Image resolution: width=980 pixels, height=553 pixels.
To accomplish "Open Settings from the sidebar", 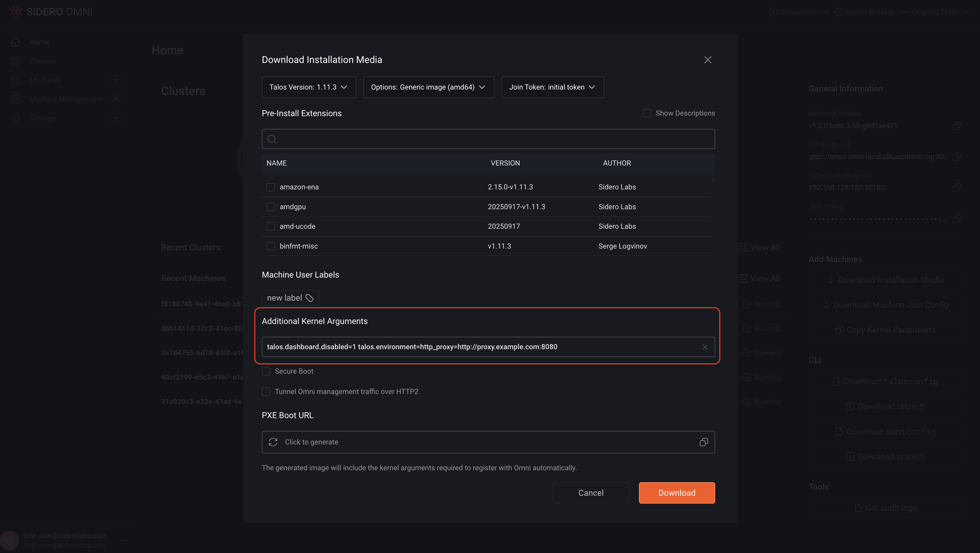I will tap(43, 118).
